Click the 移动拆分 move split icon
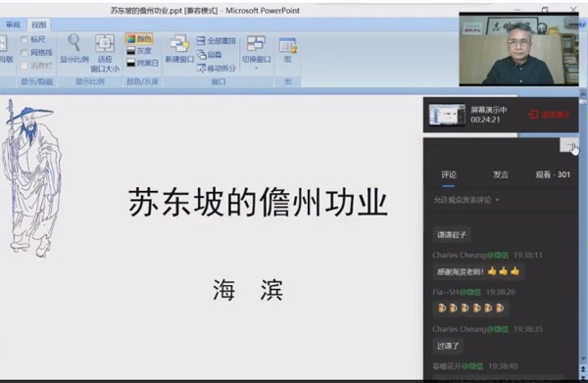The image size is (588, 383). (201, 69)
